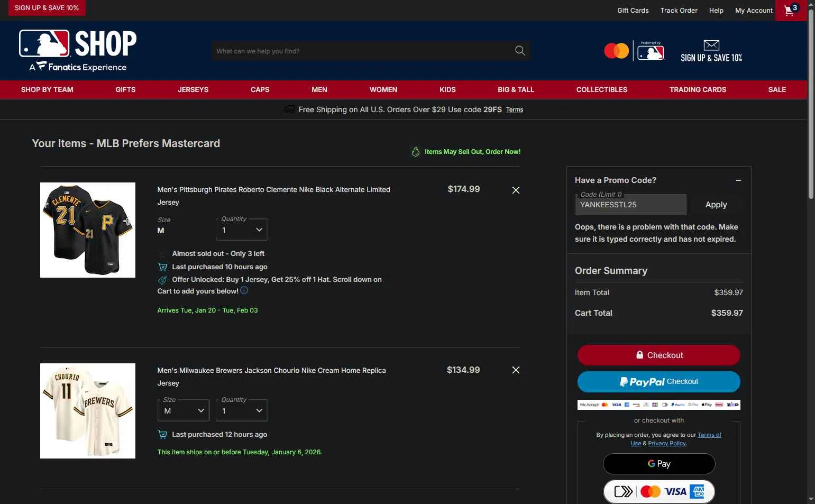Open Gift Cards link
Screen dimensions: 815x504
[633, 10]
